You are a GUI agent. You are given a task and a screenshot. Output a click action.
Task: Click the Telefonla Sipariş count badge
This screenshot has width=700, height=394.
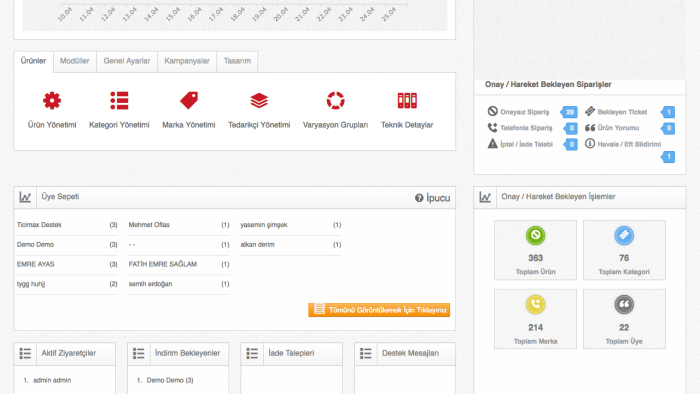tap(571, 129)
